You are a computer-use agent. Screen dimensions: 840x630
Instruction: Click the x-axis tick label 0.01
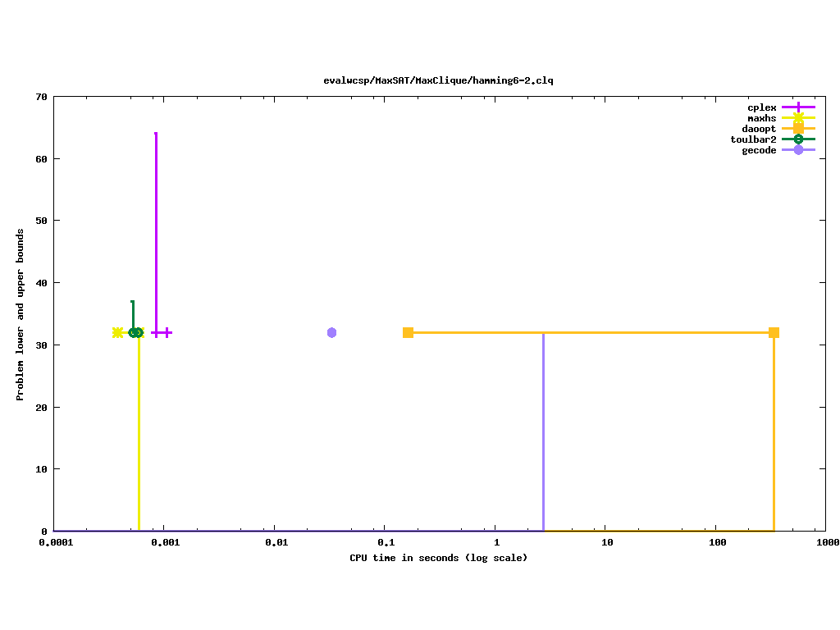tap(275, 543)
